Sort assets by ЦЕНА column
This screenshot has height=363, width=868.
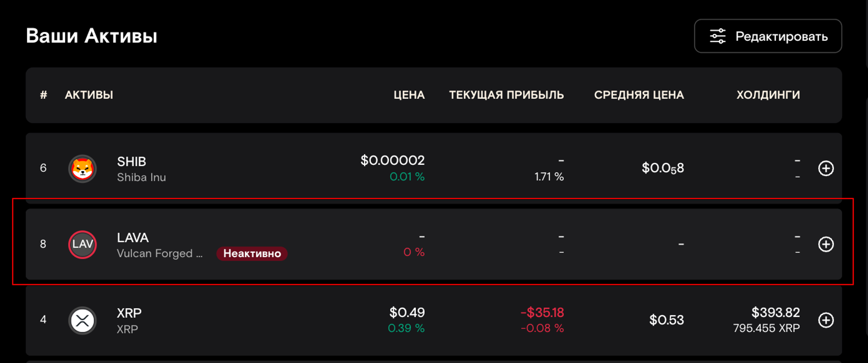[x=409, y=95]
